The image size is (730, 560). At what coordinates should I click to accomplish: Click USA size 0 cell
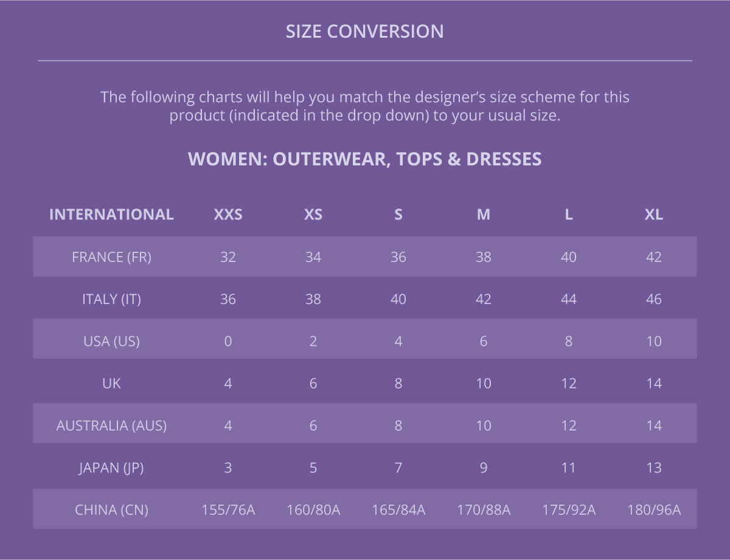pos(228,341)
